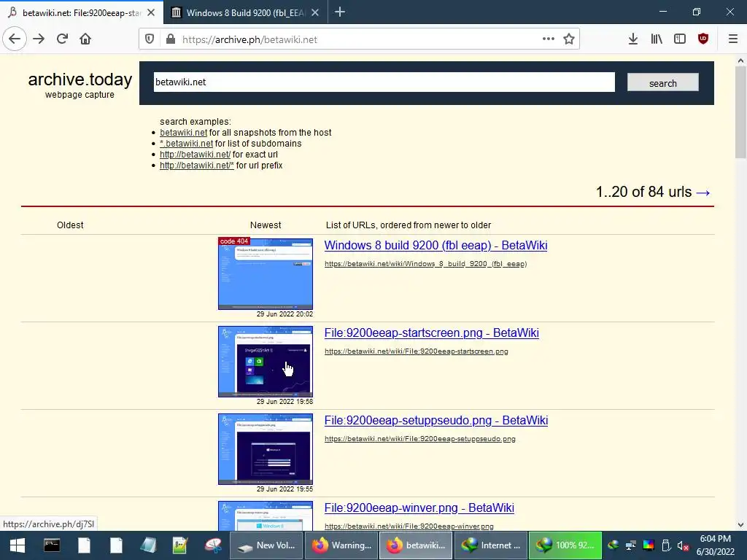Open betawiki.net all snapshots example link
The width and height of the screenshot is (747, 560).
click(x=183, y=133)
